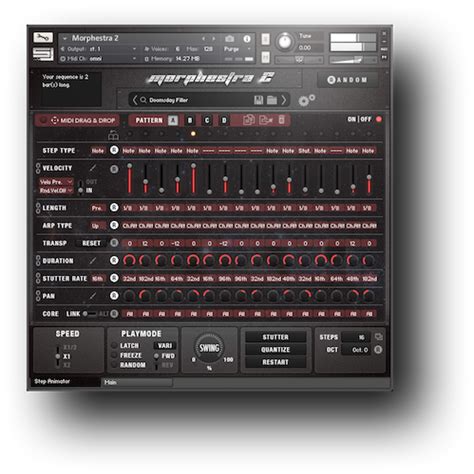Randomize Velocity row with R icon
This screenshot has height=474, width=474.
[114, 169]
